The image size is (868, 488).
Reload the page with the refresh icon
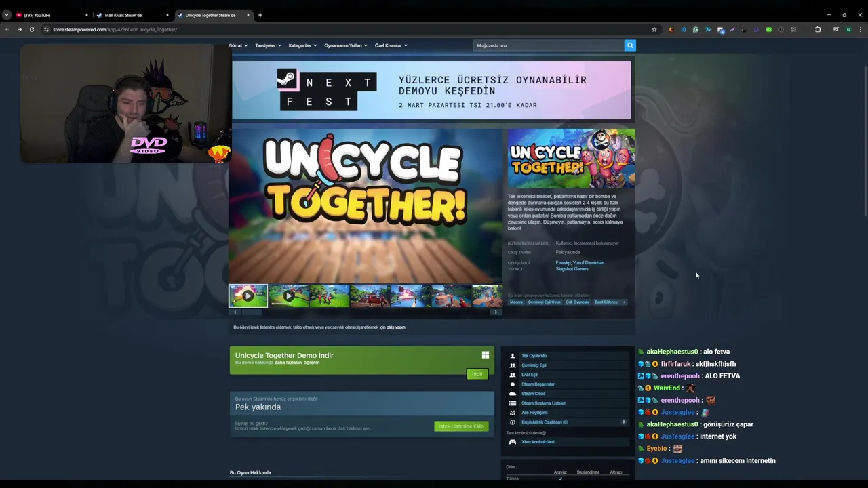(31, 29)
